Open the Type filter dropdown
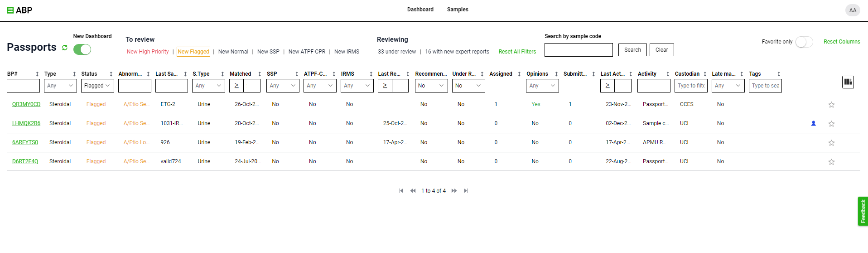This screenshot has width=868, height=253. coord(60,86)
